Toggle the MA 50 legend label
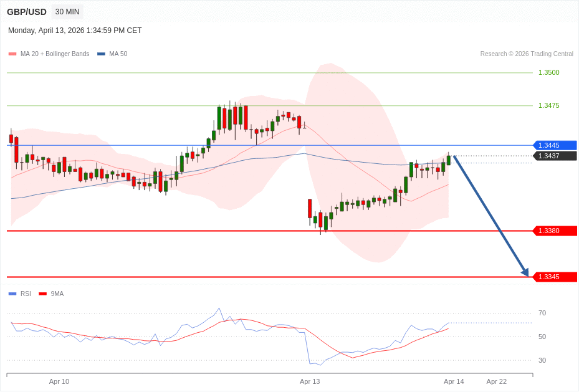The image size is (579, 392). (118, 54)
